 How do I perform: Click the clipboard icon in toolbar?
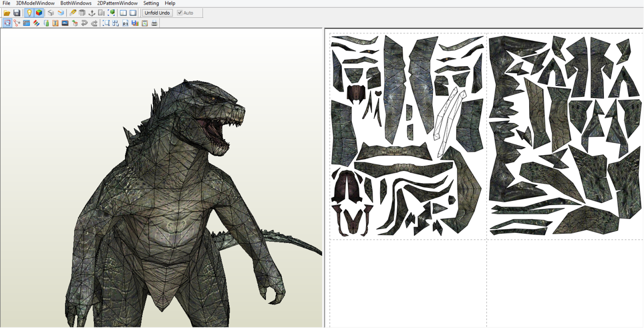tap(145, 23)
